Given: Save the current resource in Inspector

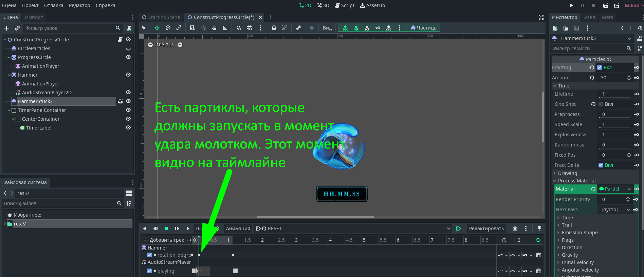Looking at the screenshot, I should 576,28.
